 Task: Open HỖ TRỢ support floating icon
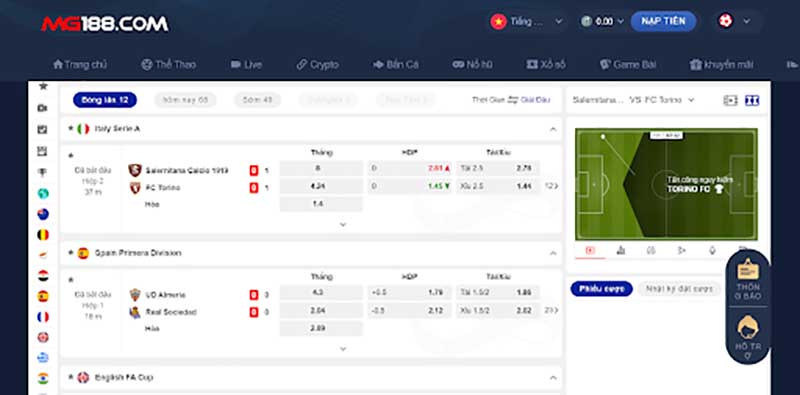click(x=748, y=337)
